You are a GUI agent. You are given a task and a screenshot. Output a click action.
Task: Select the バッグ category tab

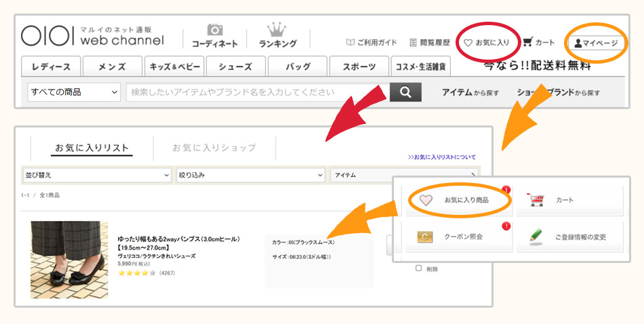click(298, 67)
